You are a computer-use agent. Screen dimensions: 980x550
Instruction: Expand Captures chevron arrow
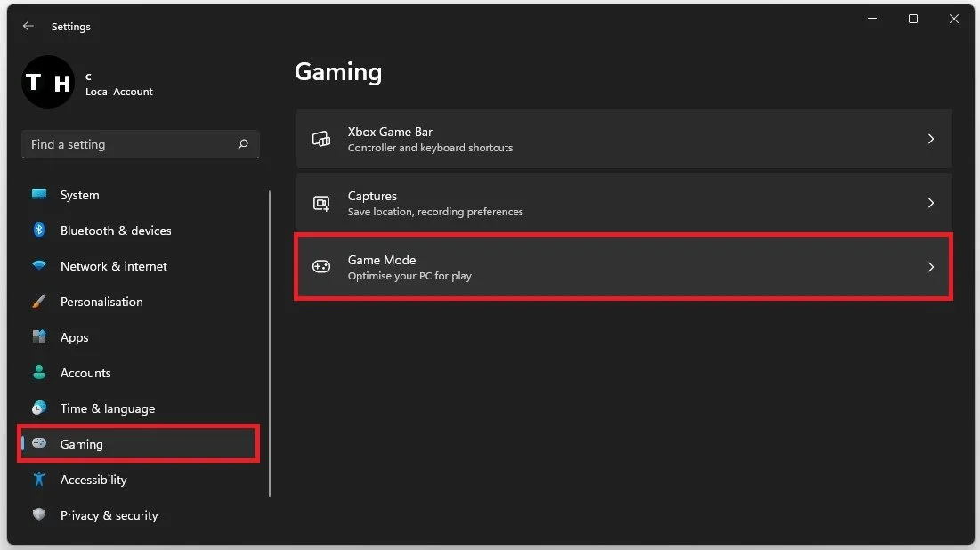(931, 203)
